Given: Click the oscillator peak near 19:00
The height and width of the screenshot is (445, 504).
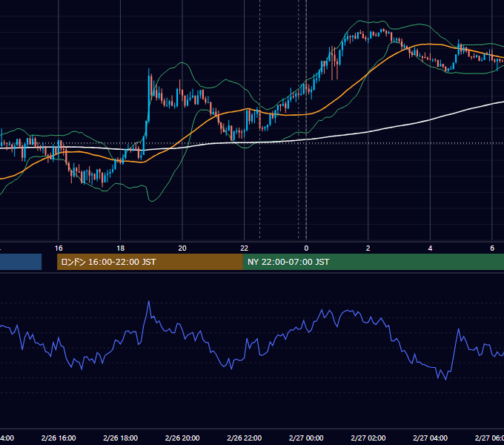Looking at the screenshot, I should 149,302.
